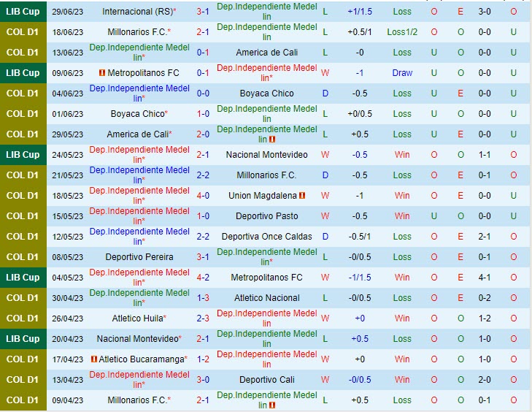Open Metropolitanos FC in 04/05/23 row
The height and width of the screenshot is (412, 532).
(266, 278)
